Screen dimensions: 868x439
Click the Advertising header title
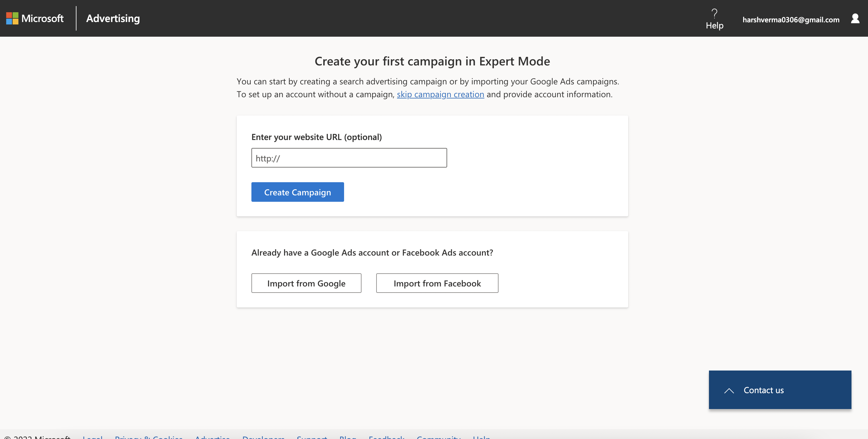[113, 18]
